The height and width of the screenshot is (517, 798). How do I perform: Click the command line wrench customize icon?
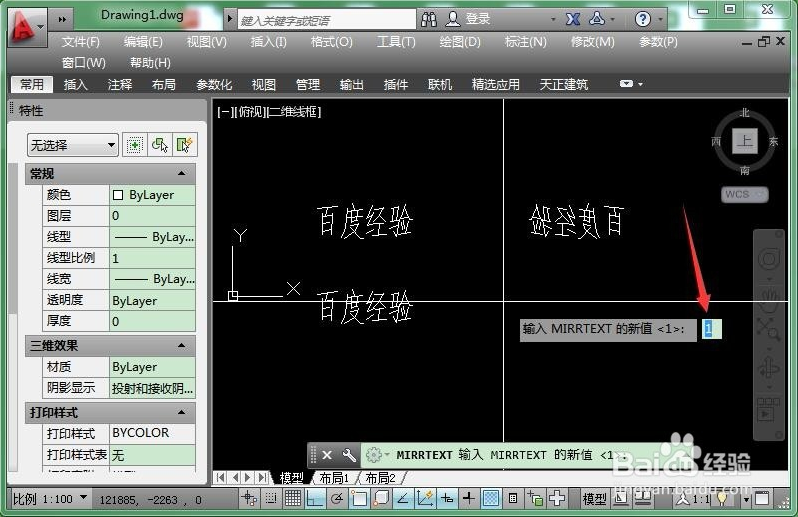tap(349, 455)
